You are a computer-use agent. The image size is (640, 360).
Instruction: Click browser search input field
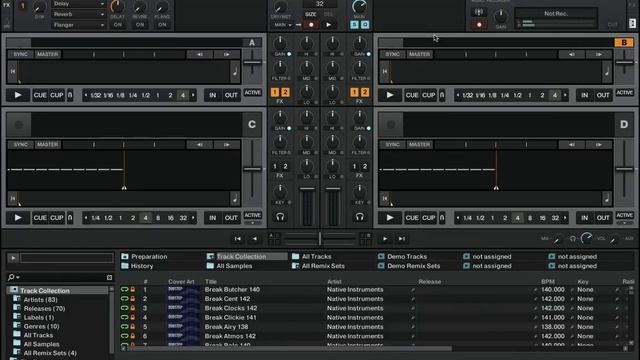(64, 278)
